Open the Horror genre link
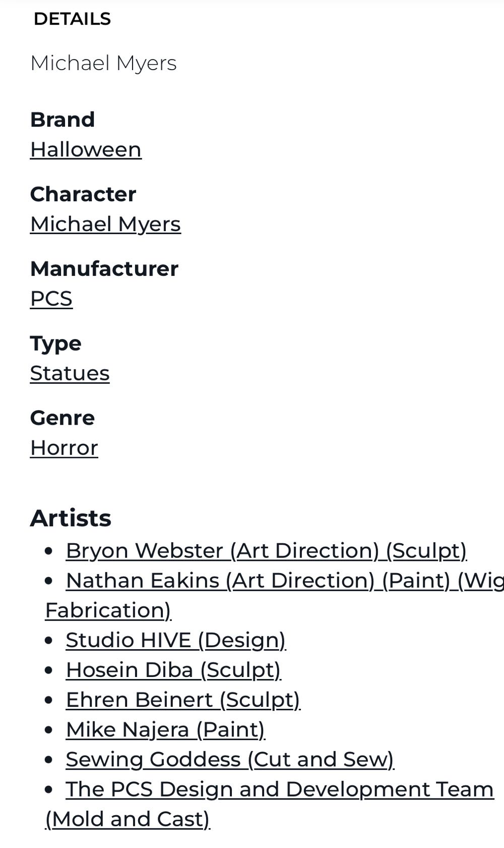This screenshot has width=504, height=848. pyautogui.click(x=64, y=448)
